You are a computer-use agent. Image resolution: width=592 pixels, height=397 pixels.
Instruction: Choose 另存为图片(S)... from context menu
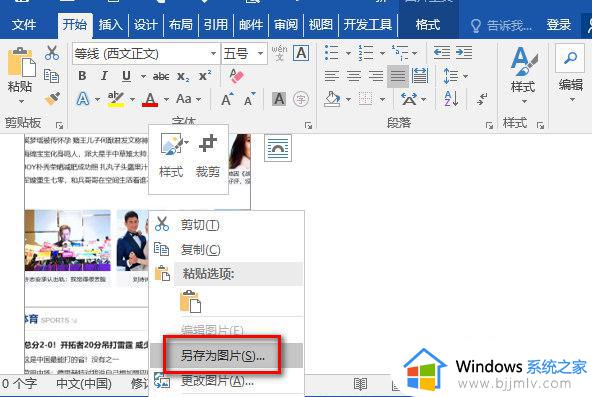227,355
